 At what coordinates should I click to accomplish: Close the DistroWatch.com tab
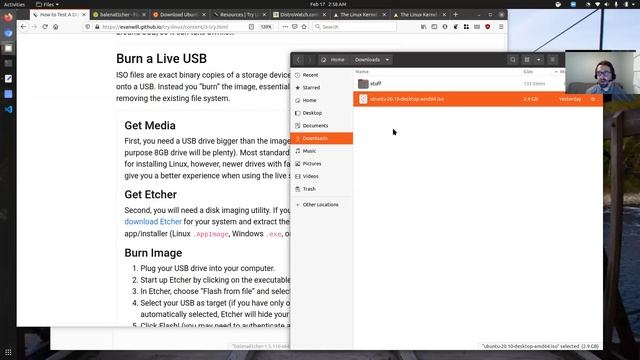[x=324, y=14]
